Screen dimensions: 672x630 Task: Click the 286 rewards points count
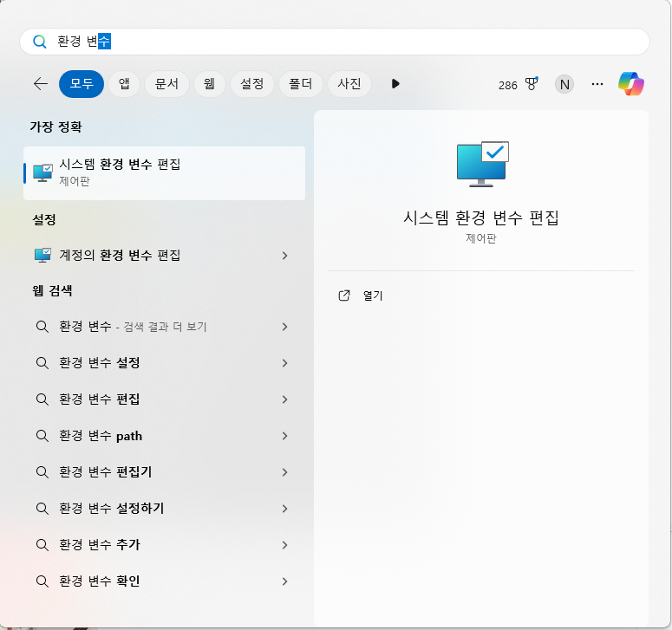(x=508, y=85)
